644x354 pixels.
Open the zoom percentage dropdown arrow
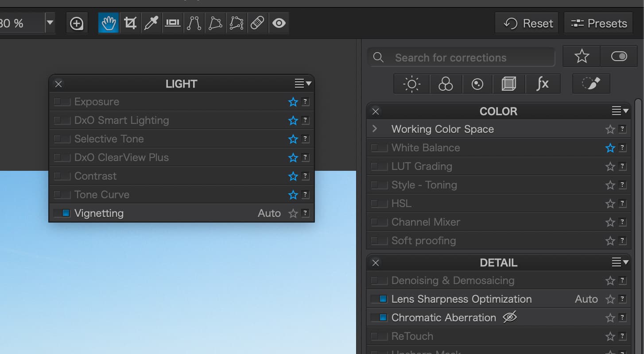tap(50, 23)
